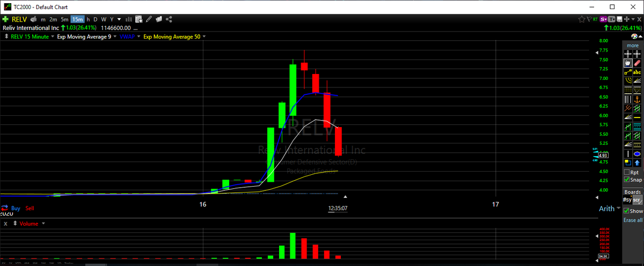Open the purple S symbol-link dropdown
Viewport: 644px width, 266px height.
pyautogui.click(x=603, y=19)
